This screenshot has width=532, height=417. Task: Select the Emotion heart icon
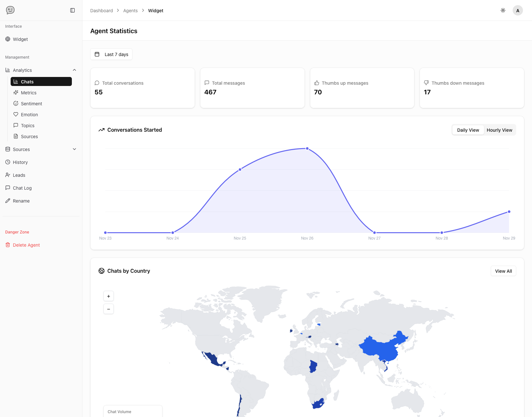[x=16, y=114]
